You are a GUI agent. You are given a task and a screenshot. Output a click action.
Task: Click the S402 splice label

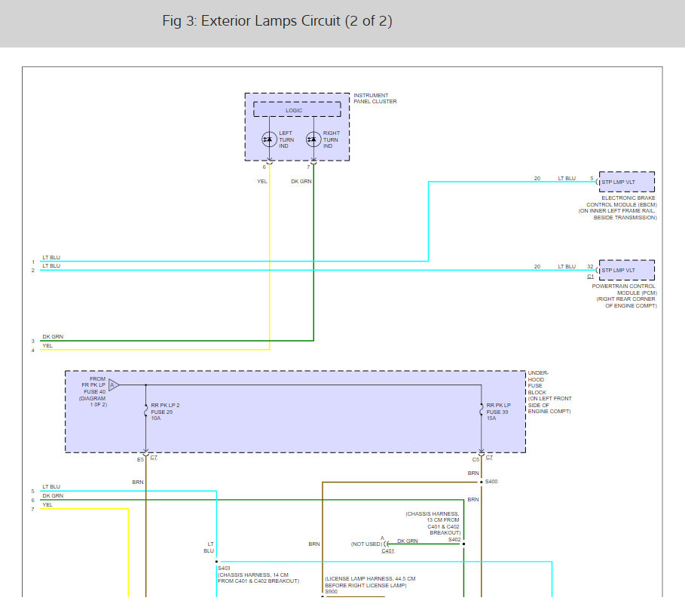454,540
